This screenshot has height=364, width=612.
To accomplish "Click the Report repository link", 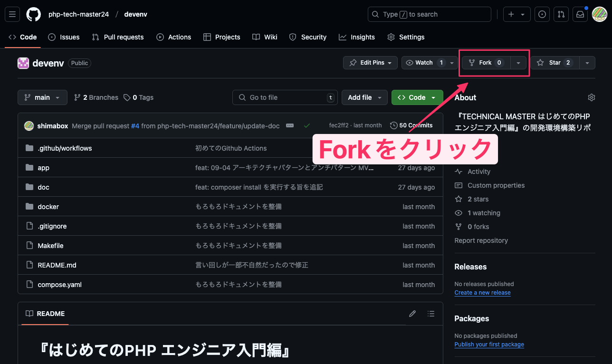I will (481, 240).
